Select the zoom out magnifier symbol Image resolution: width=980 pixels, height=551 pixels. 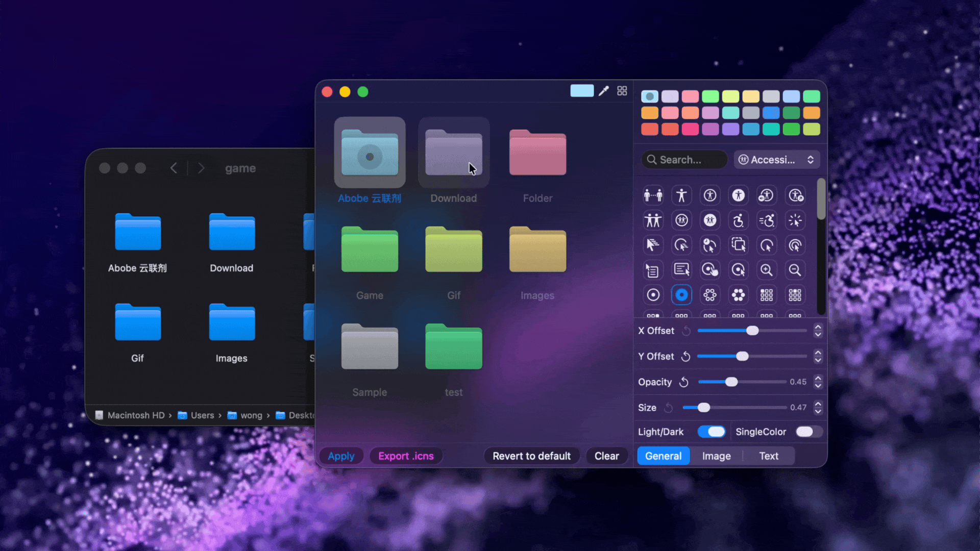click(795, 270)
